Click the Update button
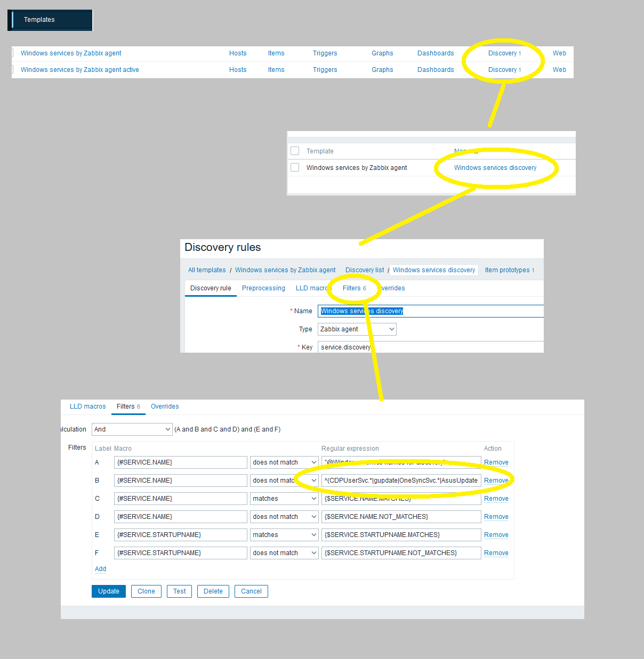 pos(108,591)
